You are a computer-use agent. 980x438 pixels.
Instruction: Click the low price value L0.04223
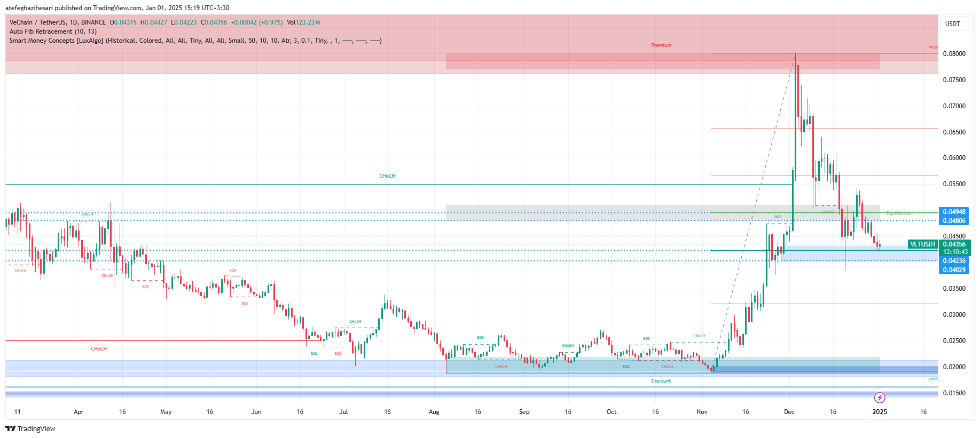(184, 22)
